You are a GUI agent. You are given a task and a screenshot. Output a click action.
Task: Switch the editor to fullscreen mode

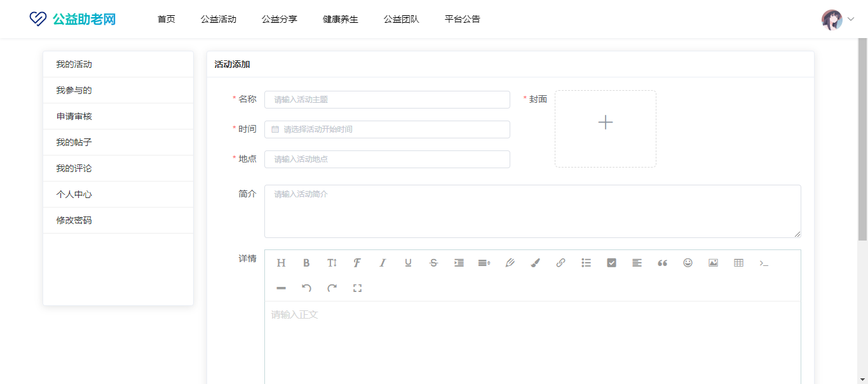357,288
